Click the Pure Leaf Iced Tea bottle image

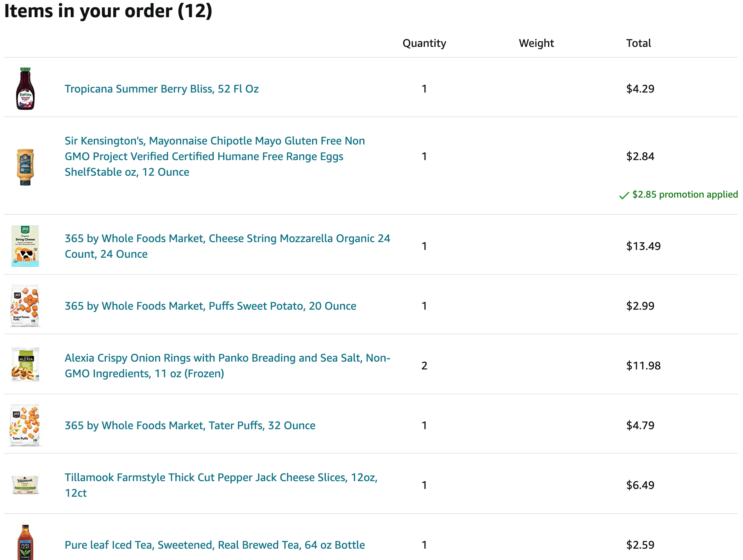pos(25,543)
